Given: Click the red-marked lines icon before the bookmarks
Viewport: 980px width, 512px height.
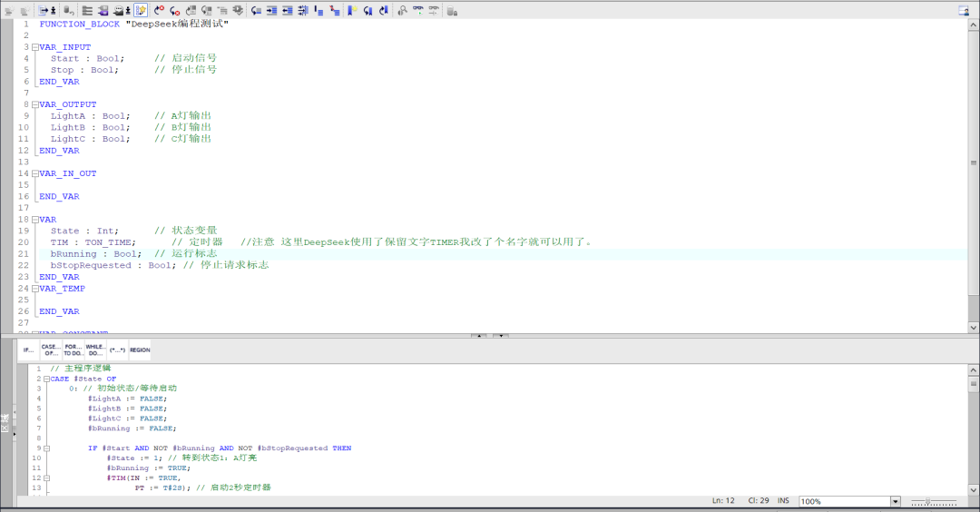Looking at the screenshot, I should [x=335, y=11].
